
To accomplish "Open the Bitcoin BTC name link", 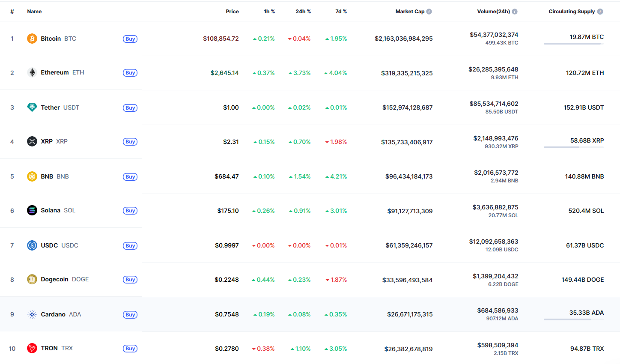I will point(58,39).
